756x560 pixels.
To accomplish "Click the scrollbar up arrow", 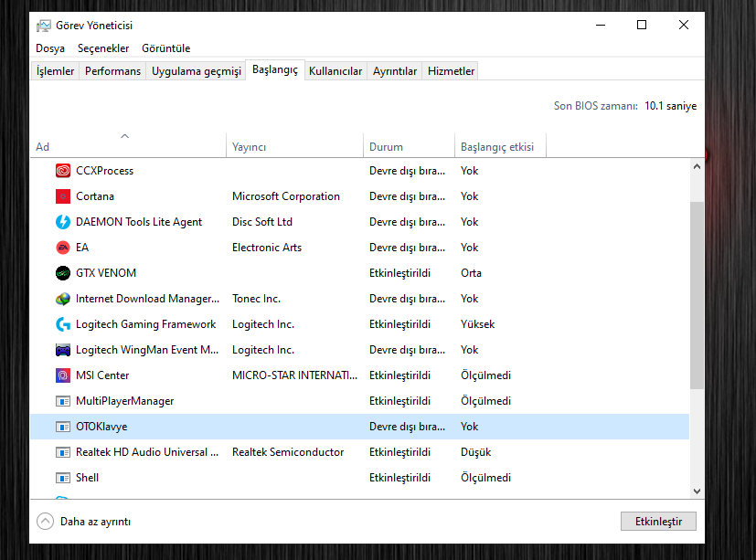I will [x=697, y=167].
